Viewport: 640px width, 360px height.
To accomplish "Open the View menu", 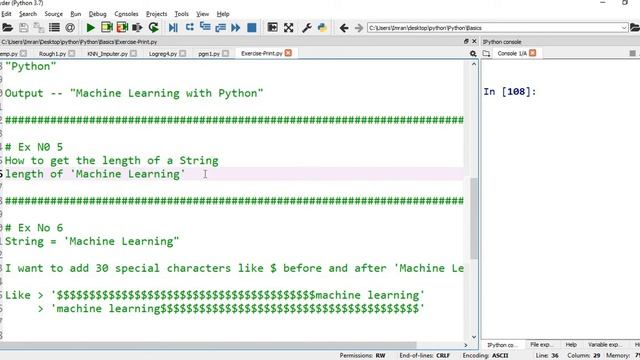I will click(x=202, y=14).
